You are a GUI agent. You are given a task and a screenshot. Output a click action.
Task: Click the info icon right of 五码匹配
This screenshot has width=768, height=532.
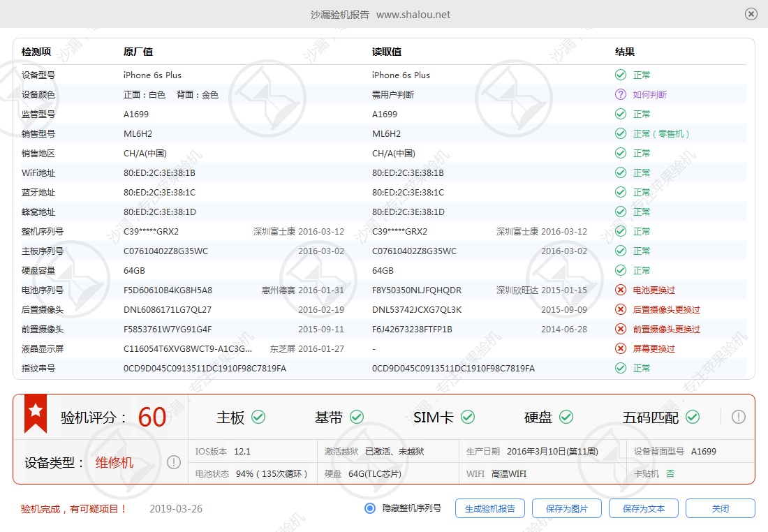(x=739, y=417)
